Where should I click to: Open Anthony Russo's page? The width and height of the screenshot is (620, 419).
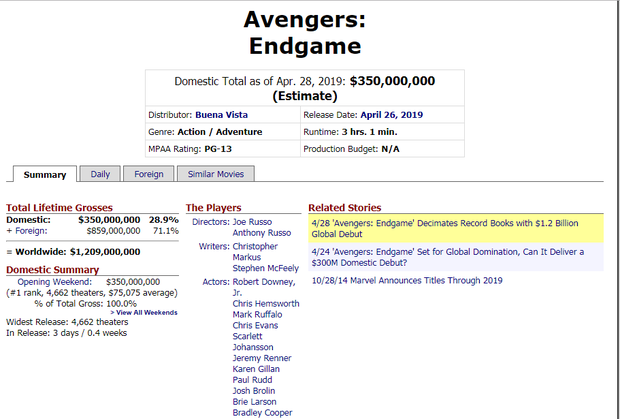point(262,233)
